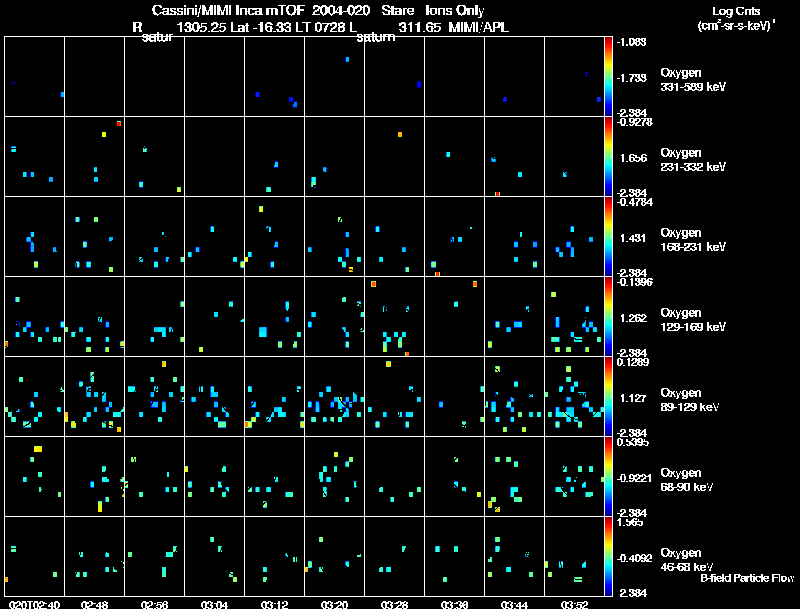Click the '0.1289' color scale value
800x609 pixels.
[x=633, y=362]
